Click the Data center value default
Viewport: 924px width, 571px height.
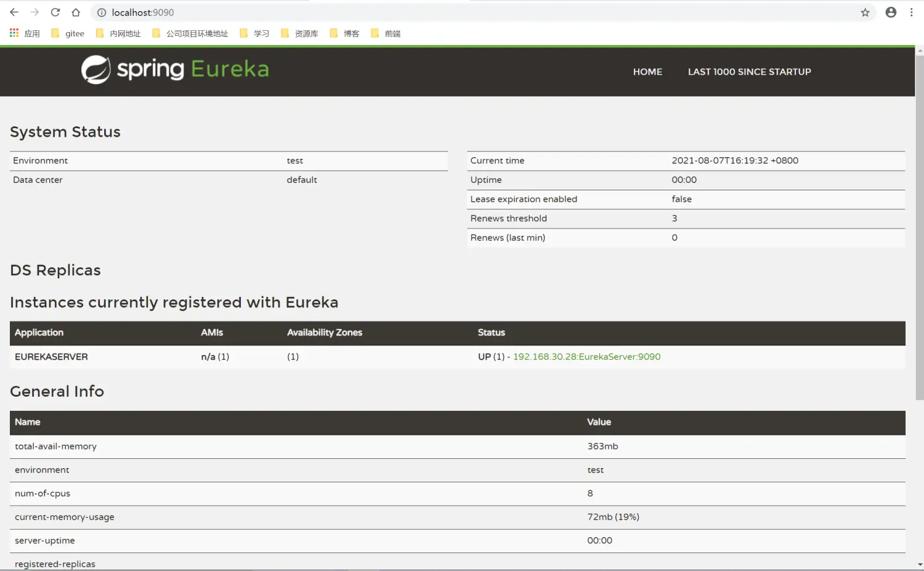point(302,180)
